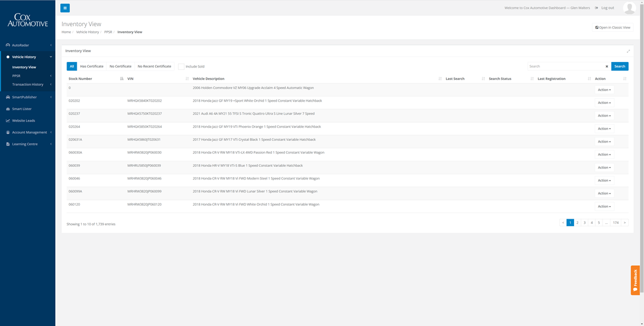Screen dimensions: 644x326
Task: Click the Website Leads chart icon
Action: click(x=8, y=121)
